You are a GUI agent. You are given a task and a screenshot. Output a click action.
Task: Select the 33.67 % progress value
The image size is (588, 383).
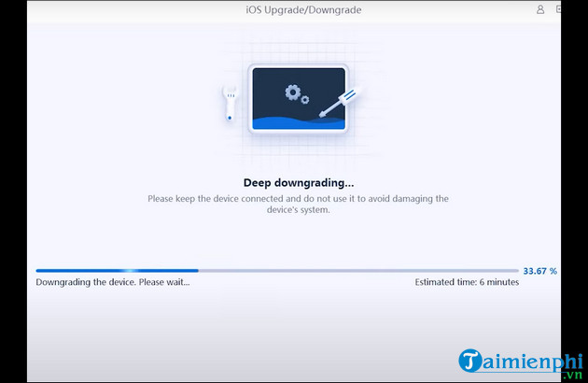[540, 271]
